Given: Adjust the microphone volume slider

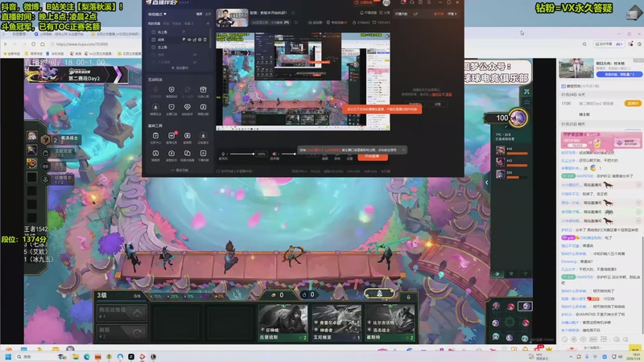Looking at the screenshot, I should [x=242, y=154].
